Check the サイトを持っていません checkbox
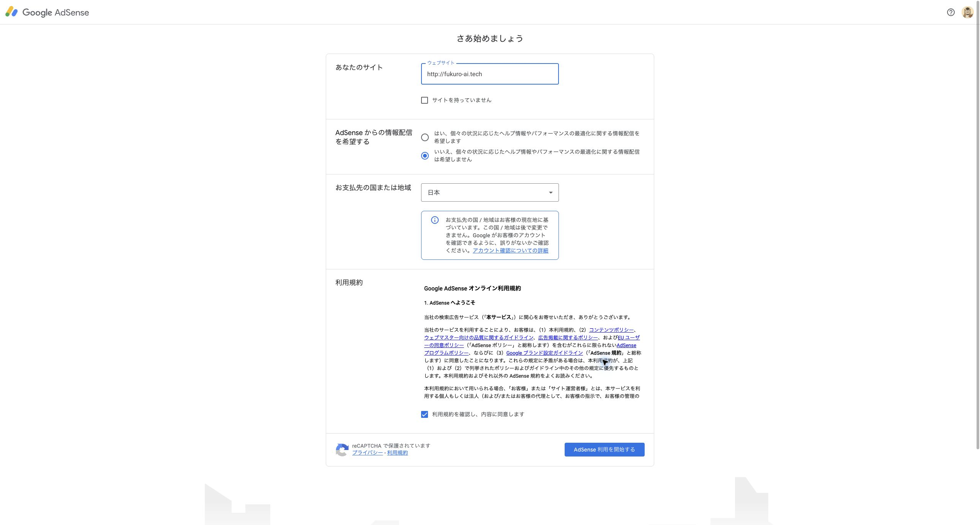The height and width of the screenshot is (525, 980). [424, 100]
